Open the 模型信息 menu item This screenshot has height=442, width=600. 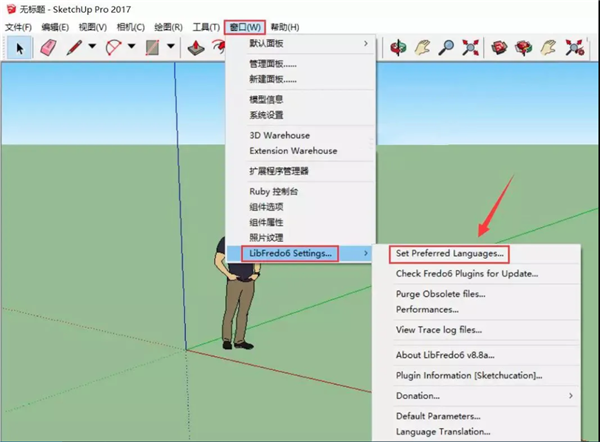click(266, 99)
